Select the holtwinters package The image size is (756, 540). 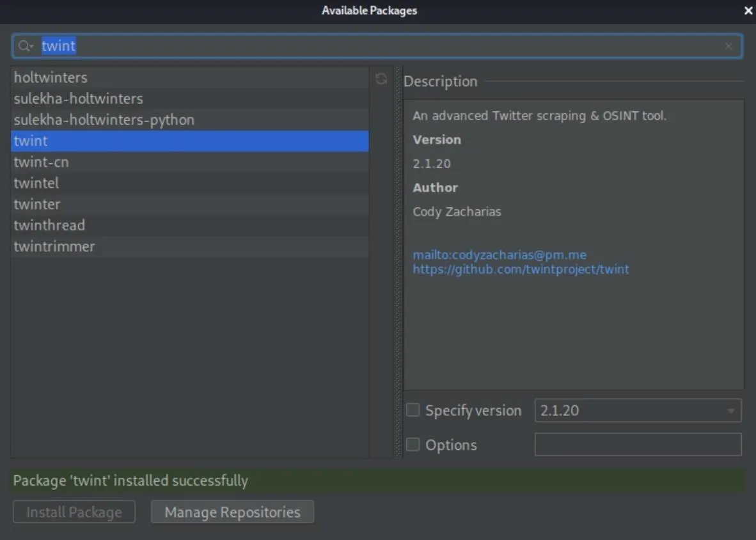click(x=189, y=77)
